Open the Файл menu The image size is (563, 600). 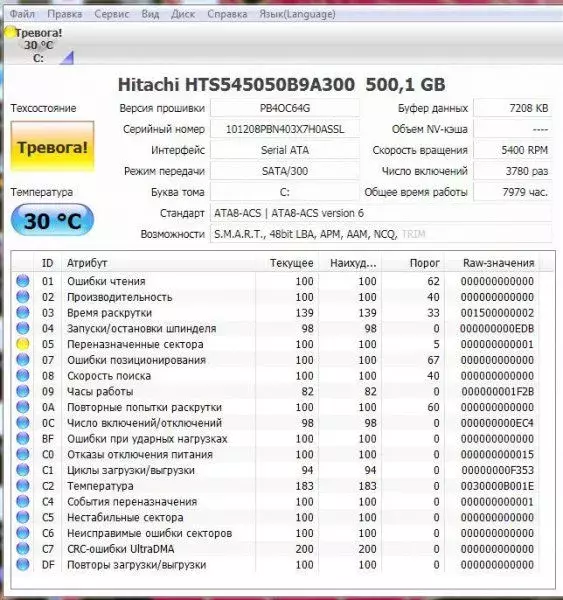coord(22,14)
